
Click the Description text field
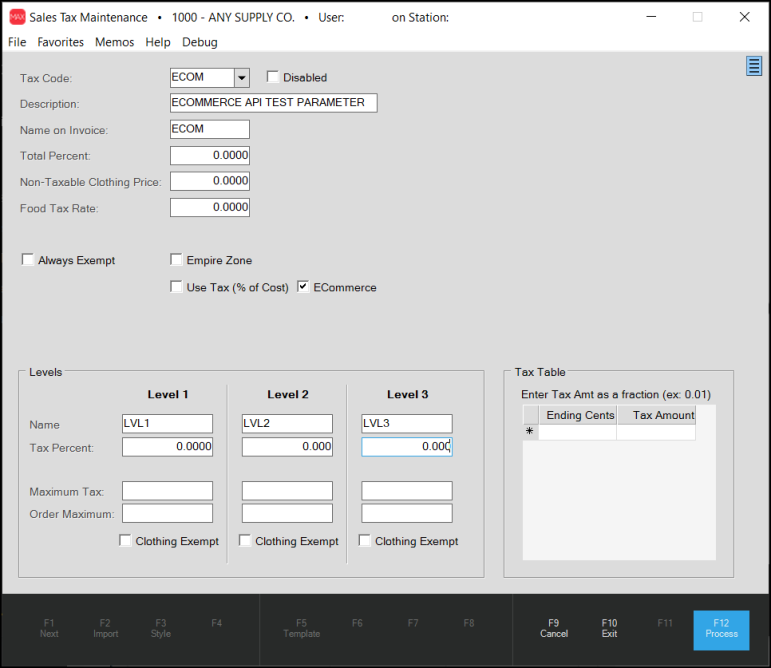(x=273, y=103)
